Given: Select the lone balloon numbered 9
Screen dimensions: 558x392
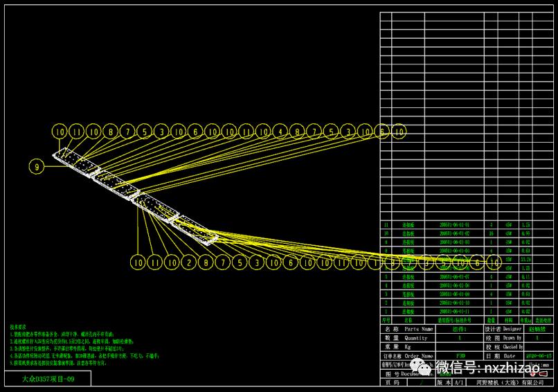Looking at the screenshot, I should click(x=37, y=166).
